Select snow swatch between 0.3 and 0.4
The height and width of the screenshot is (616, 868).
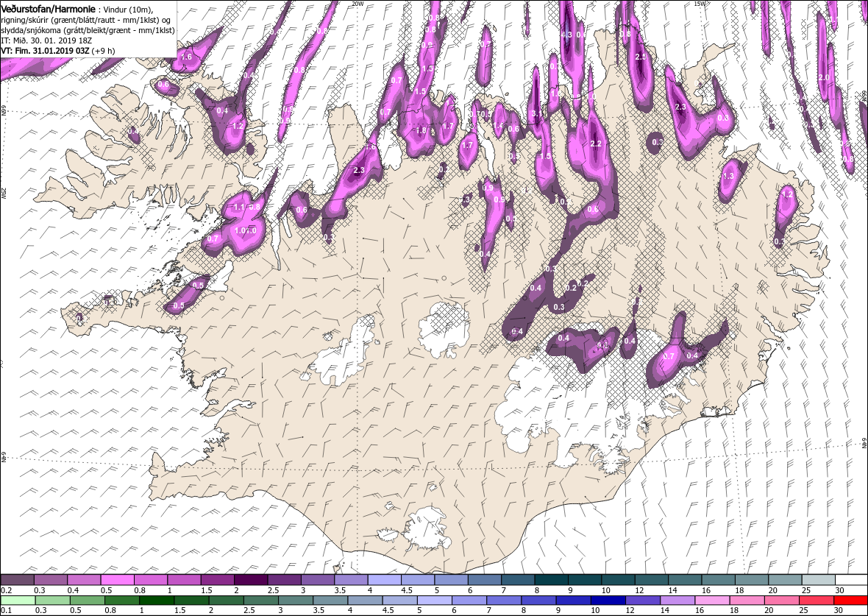(50, 580)
